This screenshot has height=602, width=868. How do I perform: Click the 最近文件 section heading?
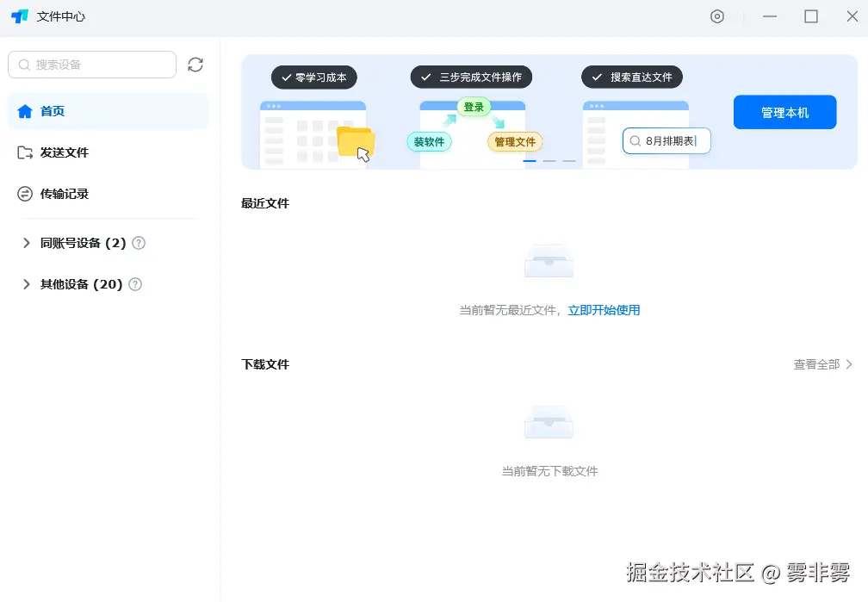point(265,203)
